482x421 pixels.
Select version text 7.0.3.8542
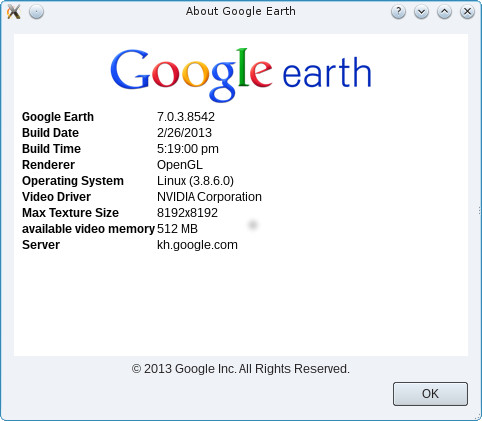(x=186, y=117)
